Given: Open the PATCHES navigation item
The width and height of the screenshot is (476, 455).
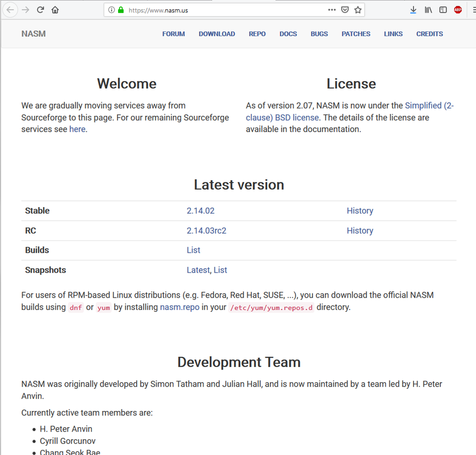Looking at the screenshot, I should pyautogui.click(x=356, y=34).
